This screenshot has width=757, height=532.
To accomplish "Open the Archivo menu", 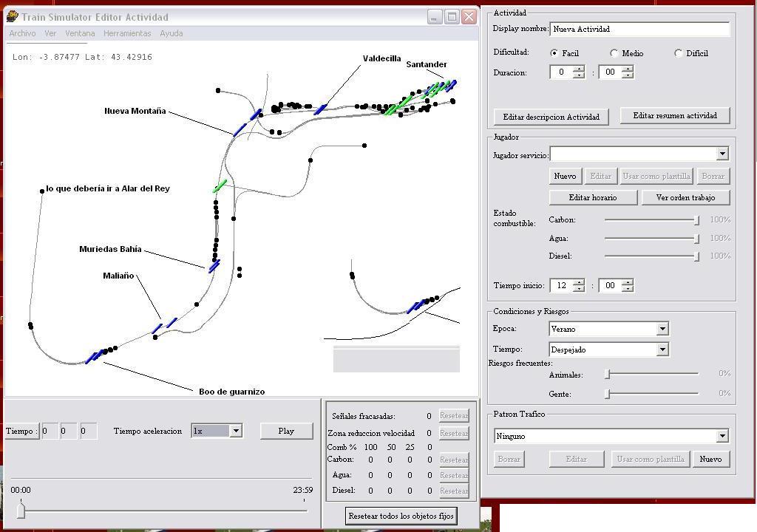I will click(22, 33).
